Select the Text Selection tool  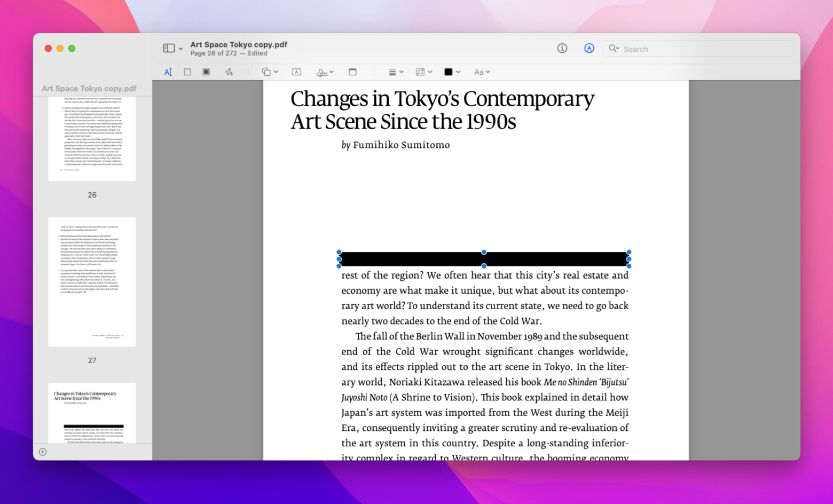pyautogui.click(x=168, y=72)
